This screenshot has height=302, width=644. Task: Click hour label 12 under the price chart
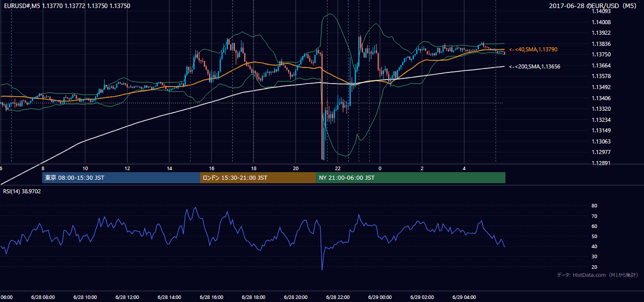[x=127, y=169]
